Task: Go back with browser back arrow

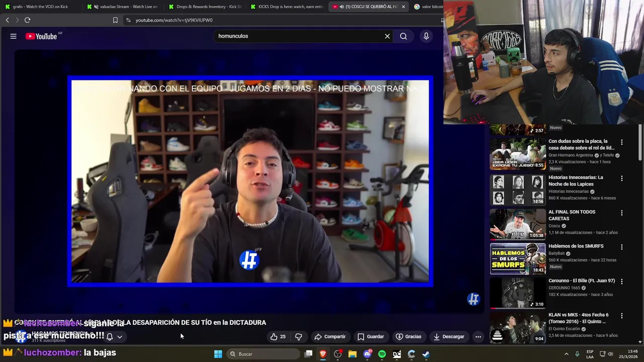Action: (x=7, y=20)
